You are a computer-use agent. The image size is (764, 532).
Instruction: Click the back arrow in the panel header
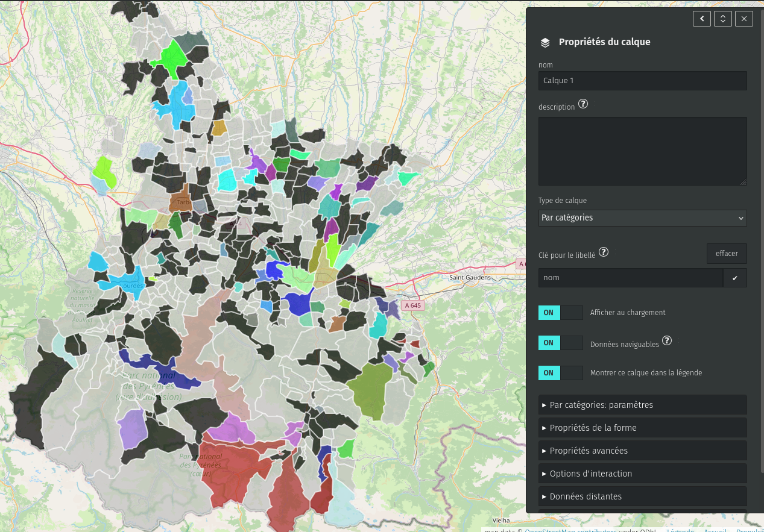tap(701, 19)
